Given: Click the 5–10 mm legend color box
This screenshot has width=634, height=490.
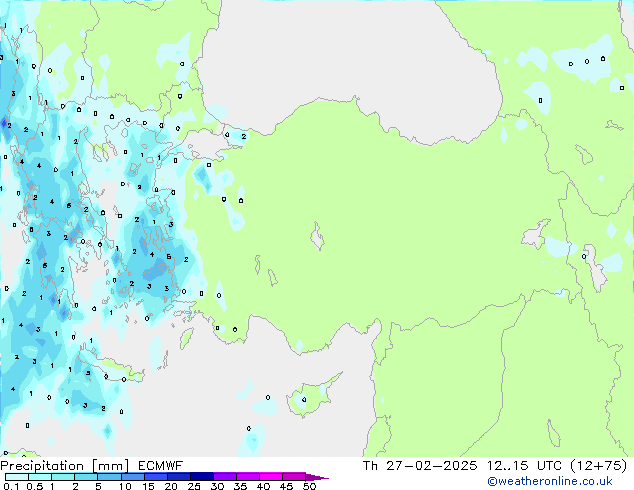Looking at the screenshot, I should pos(110,477).
